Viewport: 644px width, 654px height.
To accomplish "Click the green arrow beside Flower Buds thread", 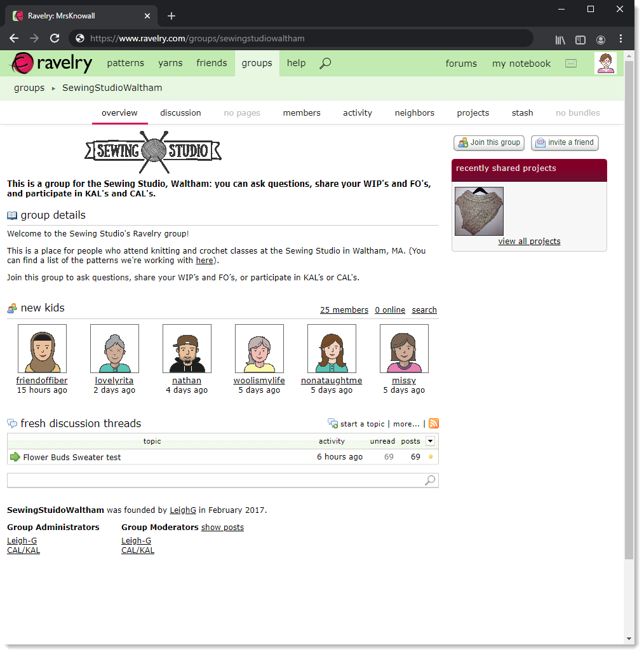I will pyautogui.click(x=15, y=457).
